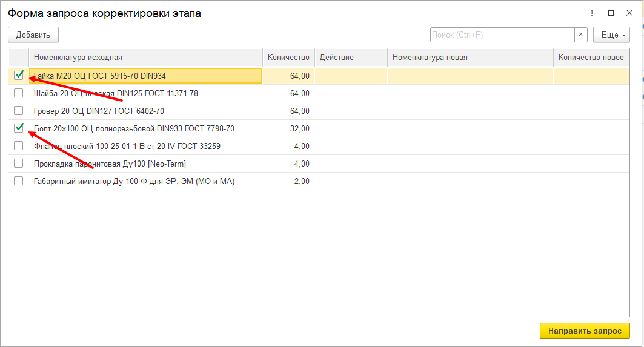The height and width of the screenshot is (347, 644).
Task: Check the Шайба 20 ОЦ плоская checkbox
Action: click(x=19, y=93)
